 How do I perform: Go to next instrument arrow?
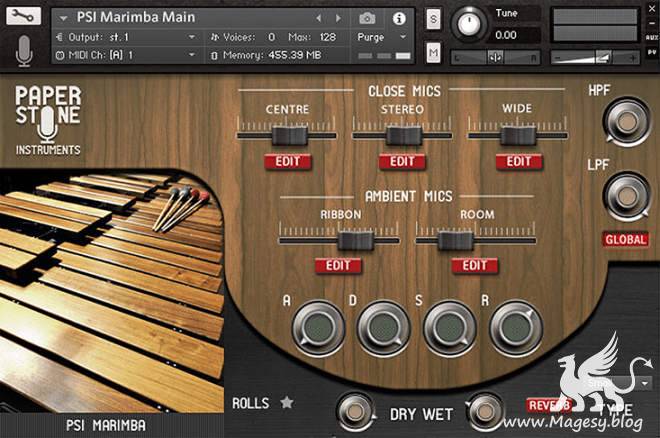[x=338, y=18]
